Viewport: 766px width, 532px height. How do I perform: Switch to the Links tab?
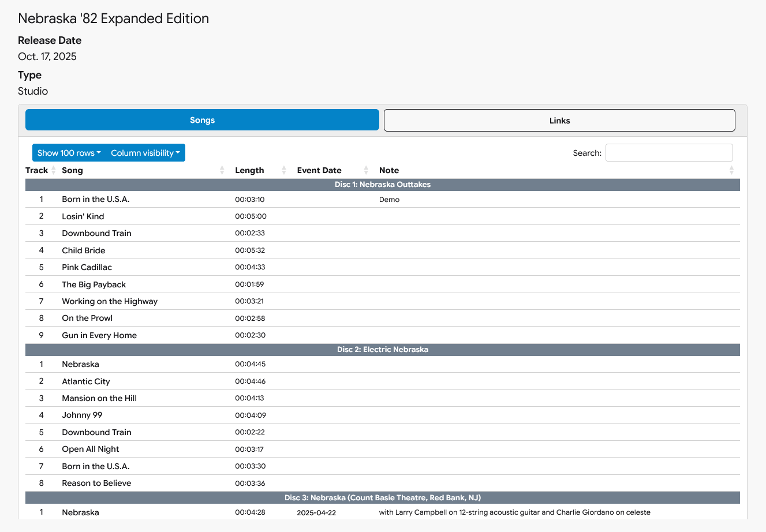click(x=559, y=121)
